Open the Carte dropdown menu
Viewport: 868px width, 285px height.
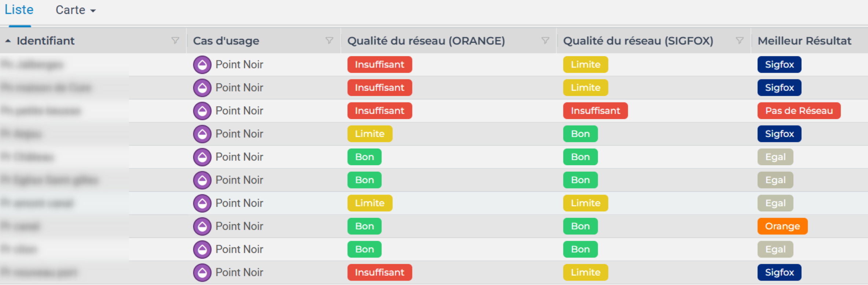[75, 10]
